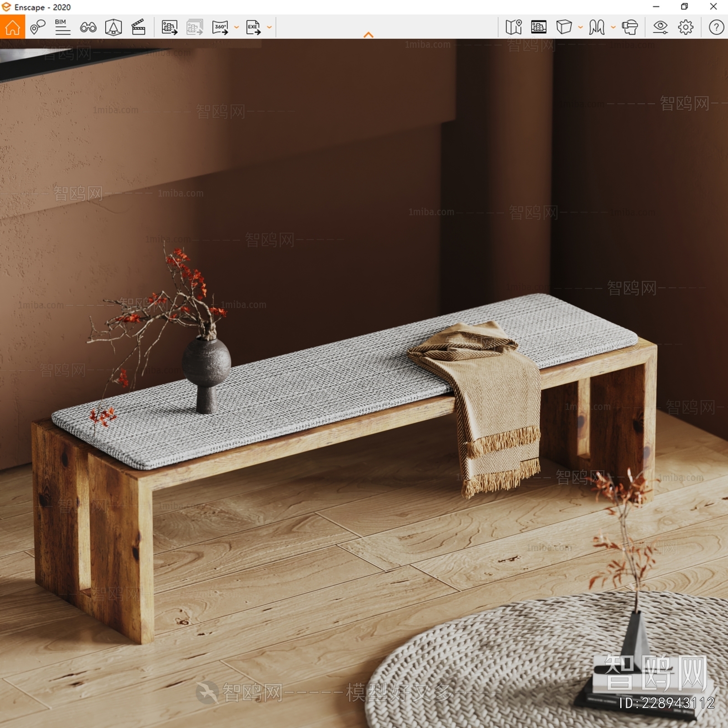
Task: Open the Help question mark icon
Action: 716,27
